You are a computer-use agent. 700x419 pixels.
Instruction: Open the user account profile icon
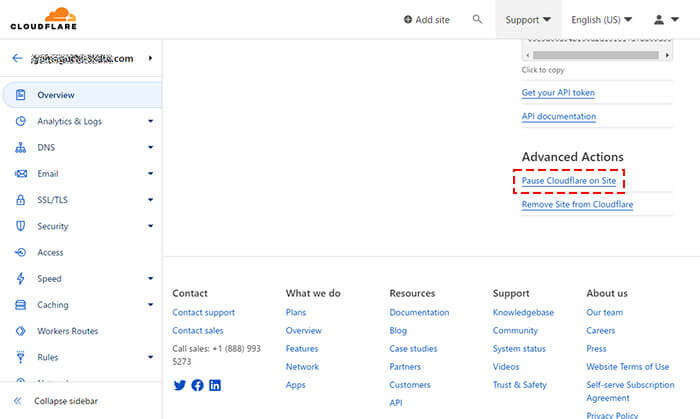coord(658,19)
